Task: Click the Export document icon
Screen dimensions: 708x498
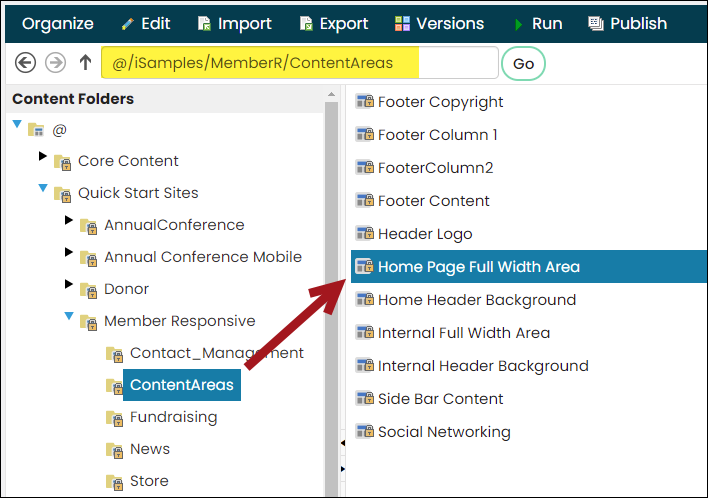Action: click(306, 23)
